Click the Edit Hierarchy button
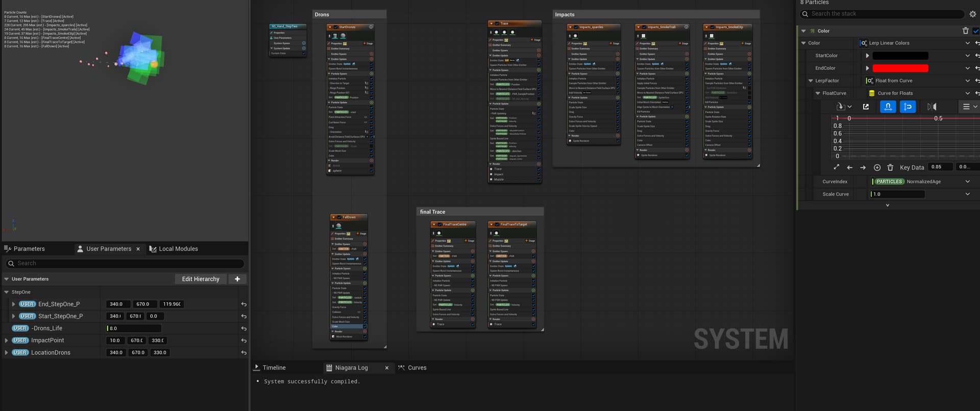 [x=201, y=279]
